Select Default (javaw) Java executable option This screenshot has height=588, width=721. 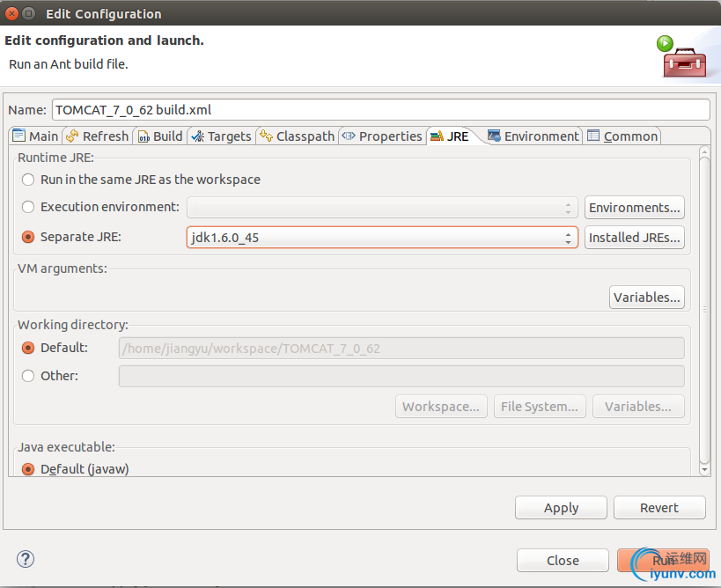tap(28, 469)
